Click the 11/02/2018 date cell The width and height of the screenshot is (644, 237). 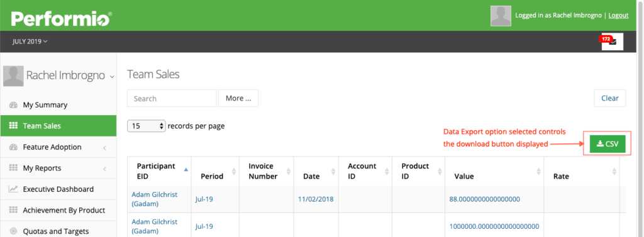(x=316, y=199)
